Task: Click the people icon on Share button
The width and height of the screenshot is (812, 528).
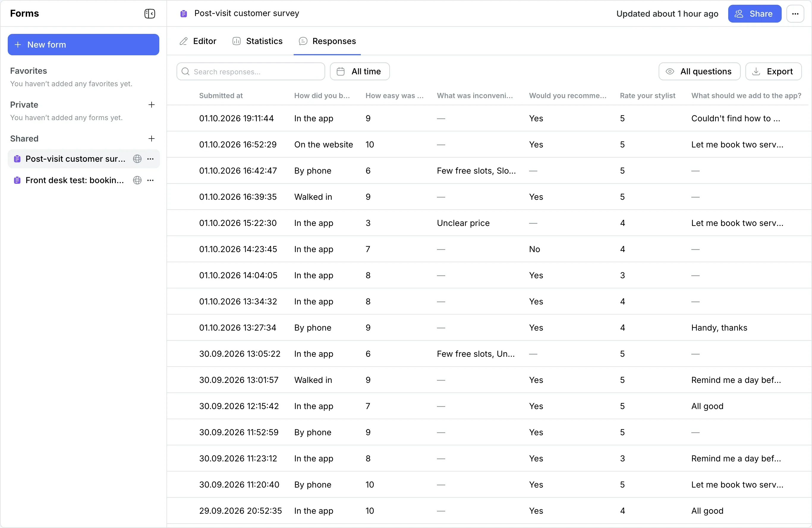Action: tap(739, 14)
